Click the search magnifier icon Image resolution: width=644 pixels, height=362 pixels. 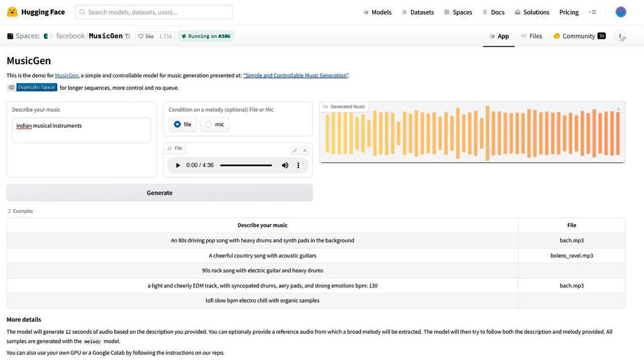pos(83,12)
